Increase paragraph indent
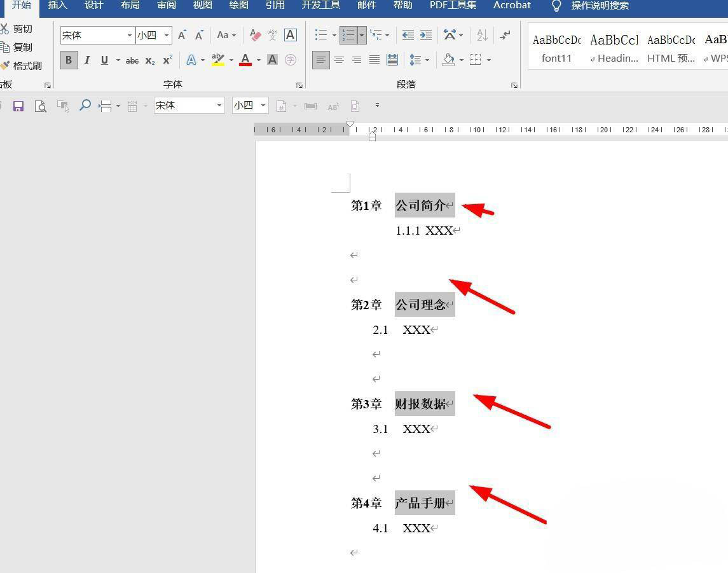 pyautogui.click(x=426, y=35)
